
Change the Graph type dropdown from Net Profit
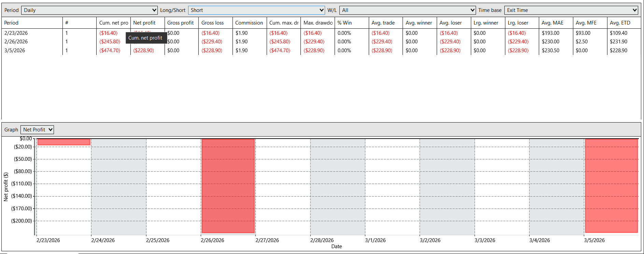pos(37,130)
